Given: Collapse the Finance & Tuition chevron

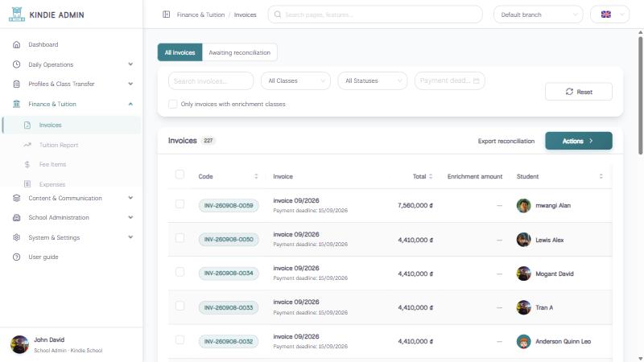Looking at the screenshot, I should [130, 104].
